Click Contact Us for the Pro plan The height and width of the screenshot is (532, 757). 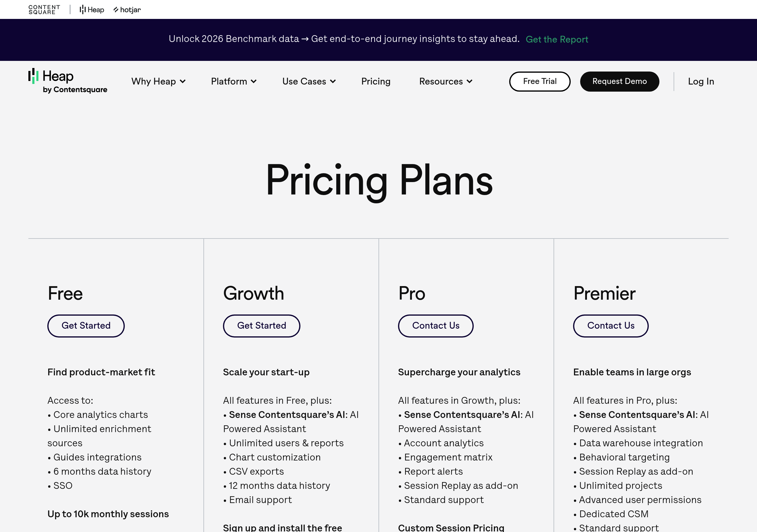coord(436,326)
